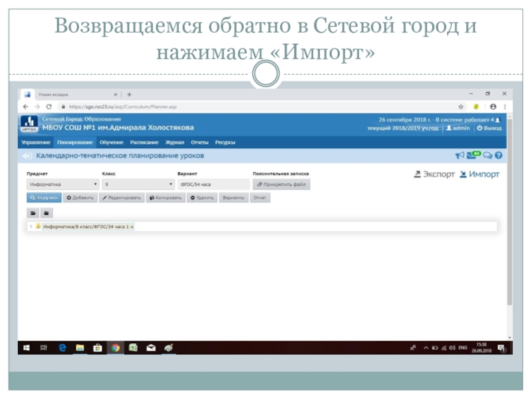
Task: Bookmark page with the star icon
Action: (461, 106)
